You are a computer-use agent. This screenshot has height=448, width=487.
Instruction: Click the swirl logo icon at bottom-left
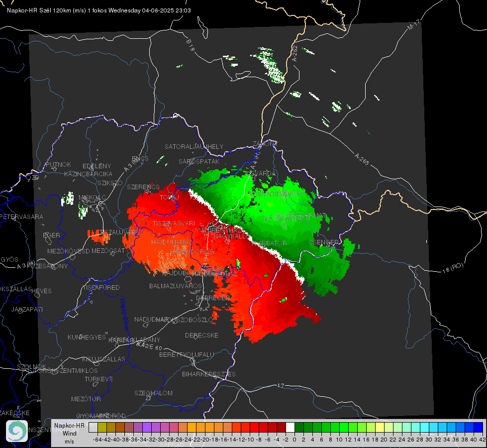click(17, 431)
